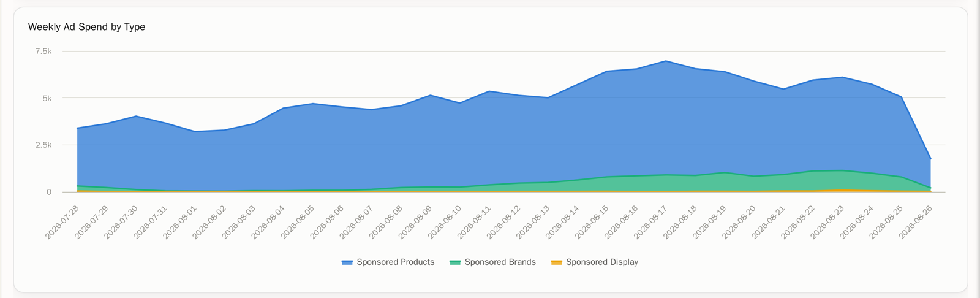This screenshot has height=298, width=980.
Task: Click the 2026-08-21 date label
Action: 767,222
